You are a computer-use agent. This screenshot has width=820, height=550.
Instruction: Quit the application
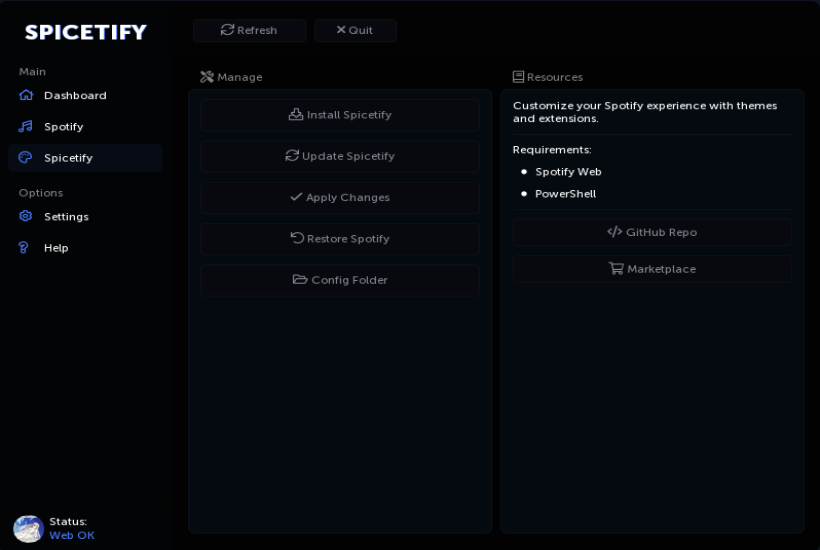pos(355,30)
